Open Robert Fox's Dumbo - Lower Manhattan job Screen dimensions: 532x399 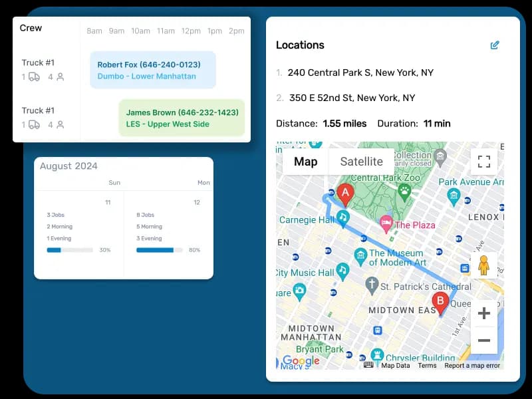coord(153,70)
